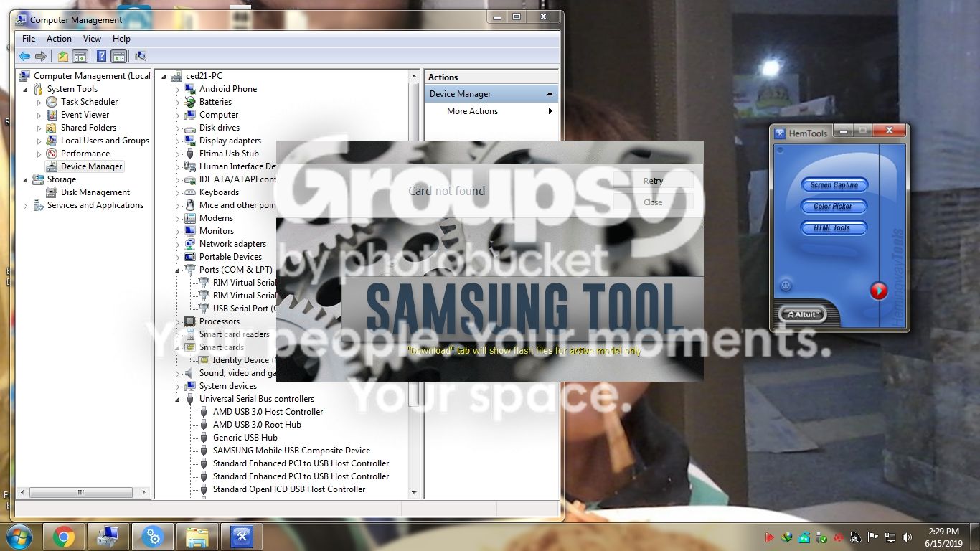Select AMD USB 3.0 Host Controller
The width and height of the screenshot is (980, 551).
pos(268,412)
